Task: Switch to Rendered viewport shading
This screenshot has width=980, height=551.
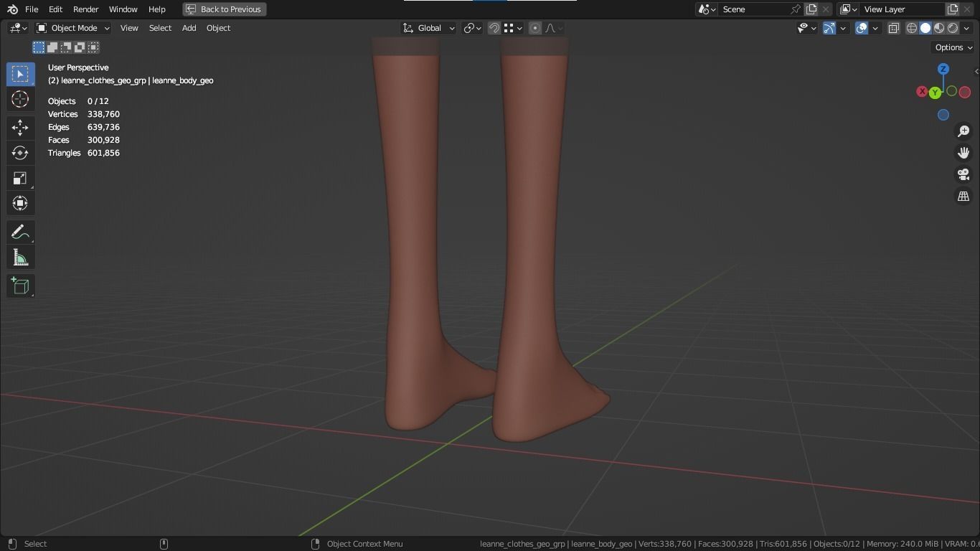Action: pos(953,28)
